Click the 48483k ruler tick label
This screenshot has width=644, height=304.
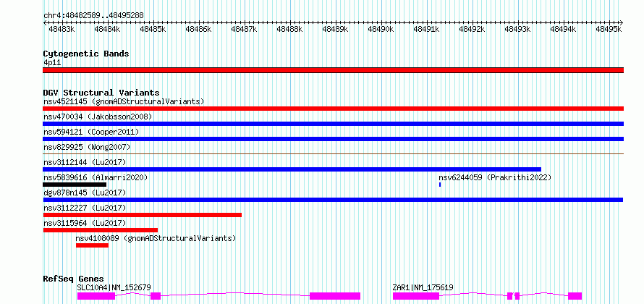click(62, 29)
